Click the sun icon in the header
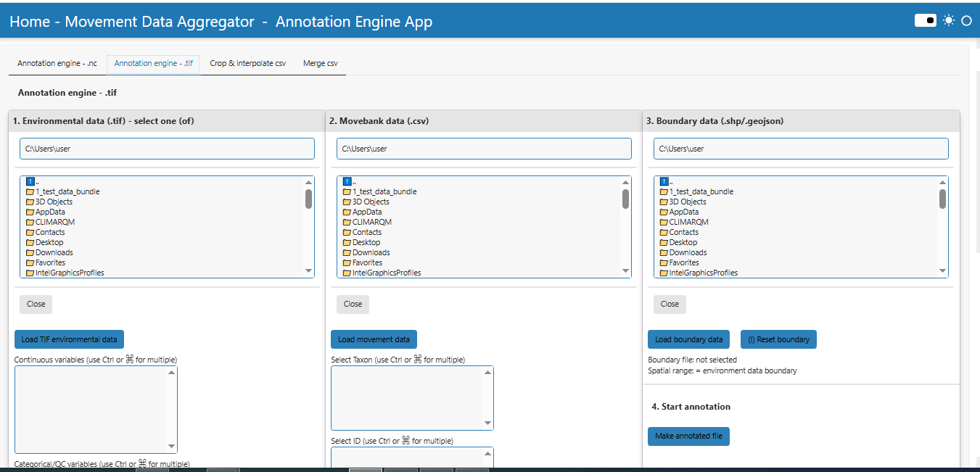Viewport: 980px width, 472px height. 949,20
